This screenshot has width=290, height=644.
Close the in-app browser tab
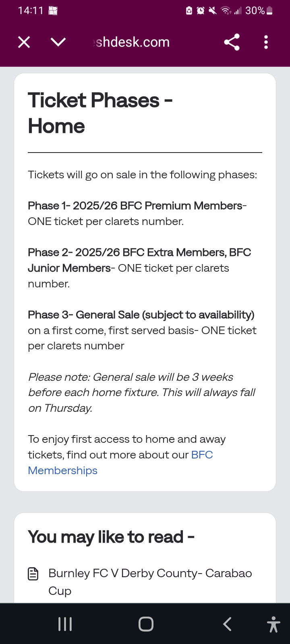24,42
